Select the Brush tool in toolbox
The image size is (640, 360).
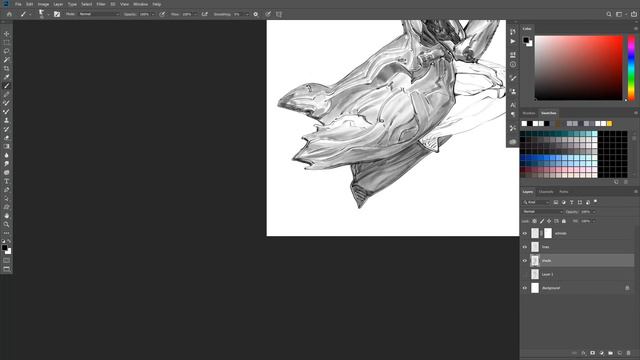click(x=7, y=86)
